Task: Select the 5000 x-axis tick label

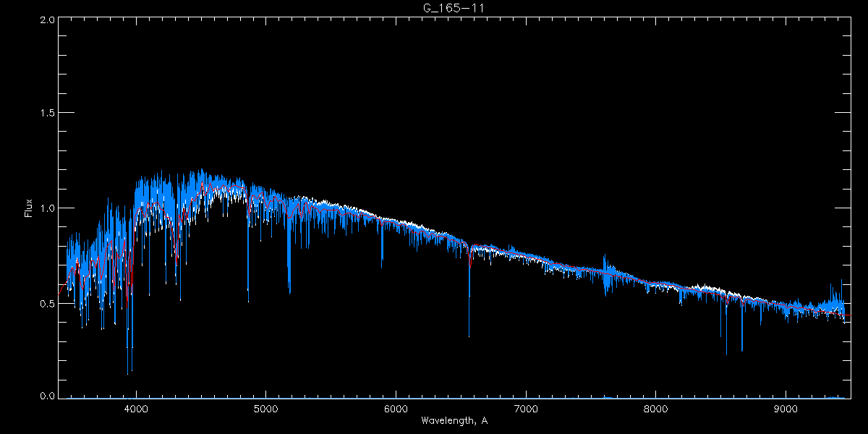Action: (x=265, y=408)
